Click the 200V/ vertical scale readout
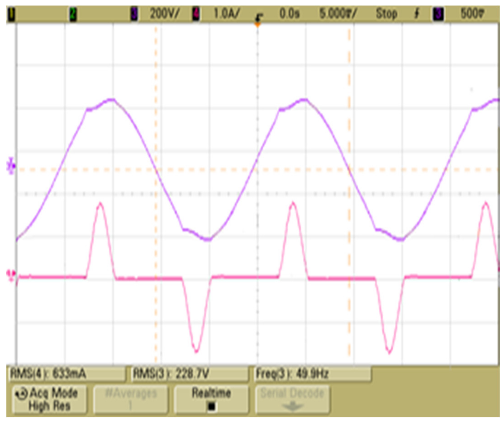 (164, 14)
